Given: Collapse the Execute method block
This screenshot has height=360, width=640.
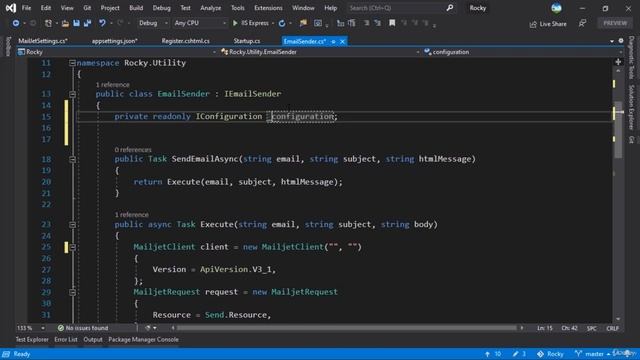Looking at the screenshot, I should tap(72, 225).
